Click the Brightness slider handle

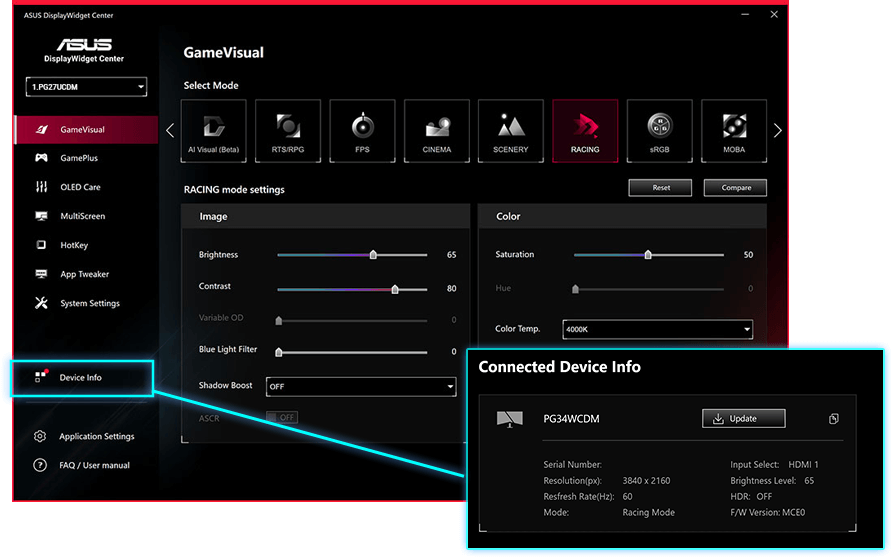[373, 255]
